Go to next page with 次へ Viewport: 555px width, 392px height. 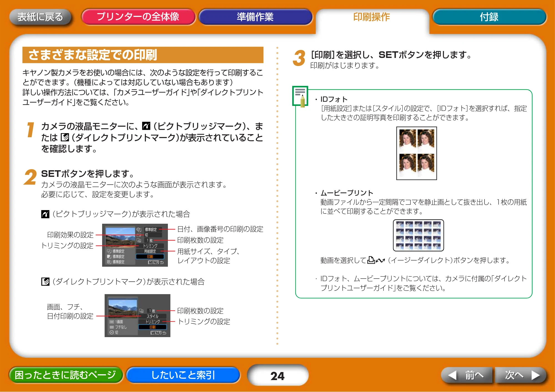click(521, 375)
